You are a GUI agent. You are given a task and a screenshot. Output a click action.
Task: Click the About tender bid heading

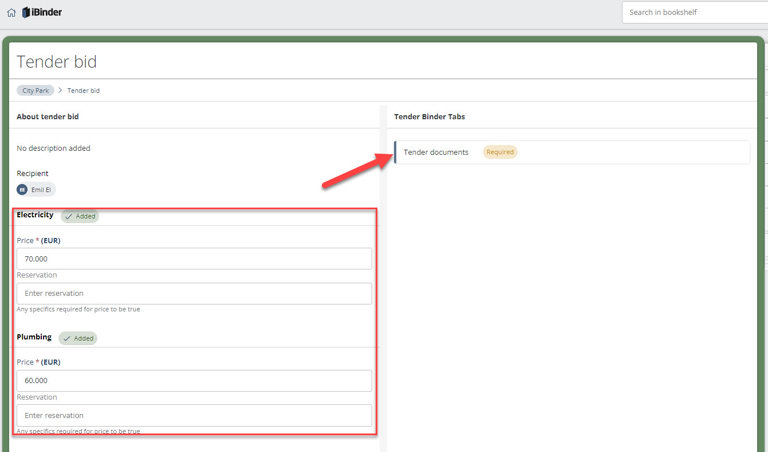48,117
